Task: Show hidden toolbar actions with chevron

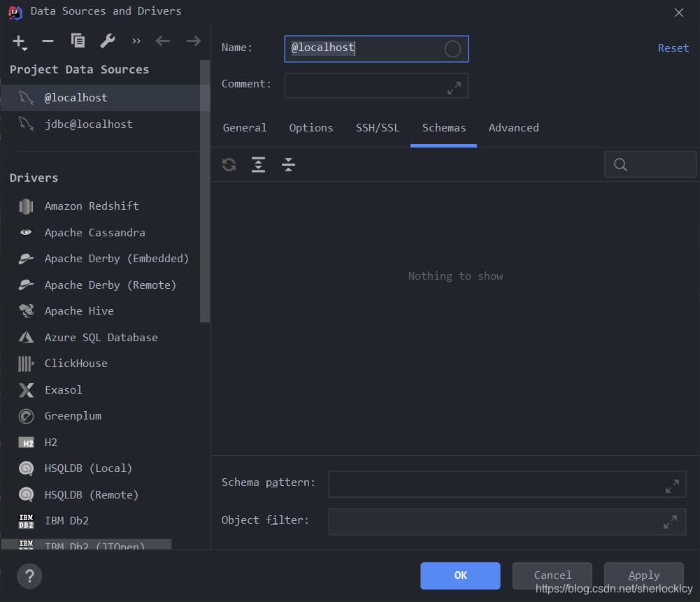Action: tap(136, 40)
